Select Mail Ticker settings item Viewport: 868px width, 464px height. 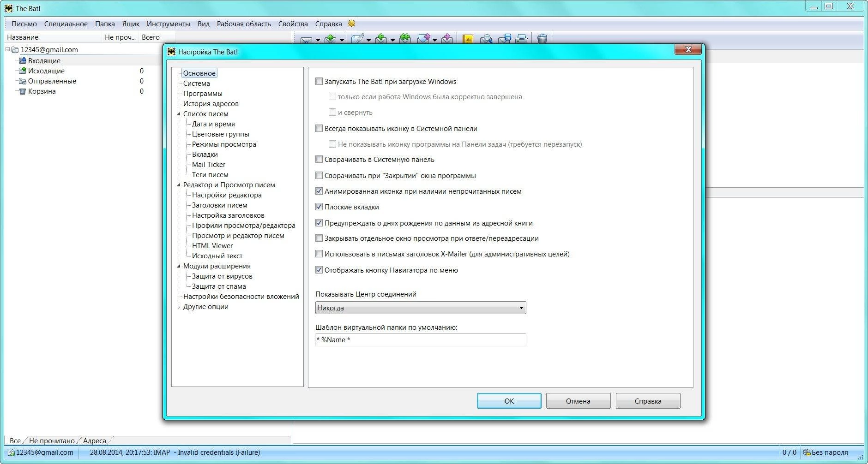(209, 165)
